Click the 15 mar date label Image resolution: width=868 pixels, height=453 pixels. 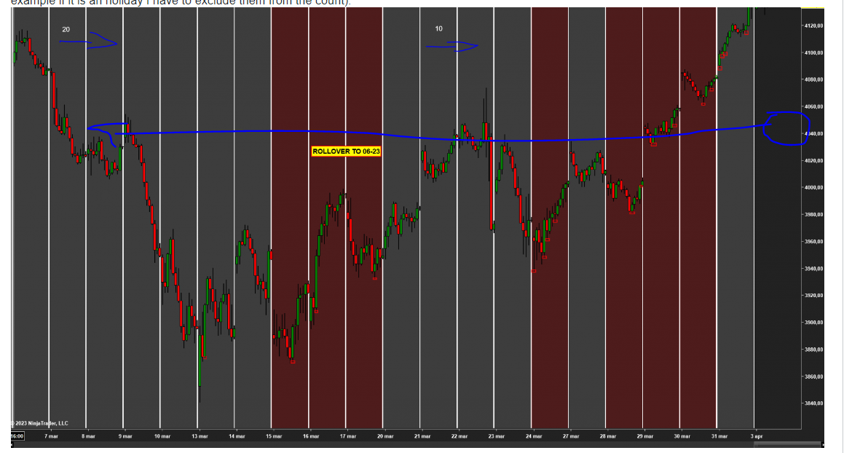274,436
